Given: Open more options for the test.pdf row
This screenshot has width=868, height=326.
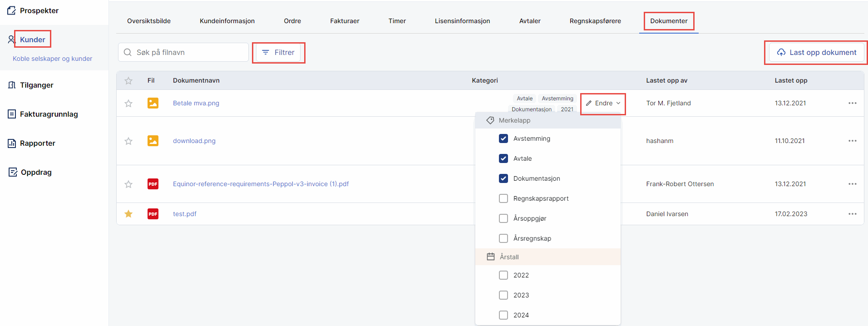Looking at the screenshot, I should click(x=852, y=214).
